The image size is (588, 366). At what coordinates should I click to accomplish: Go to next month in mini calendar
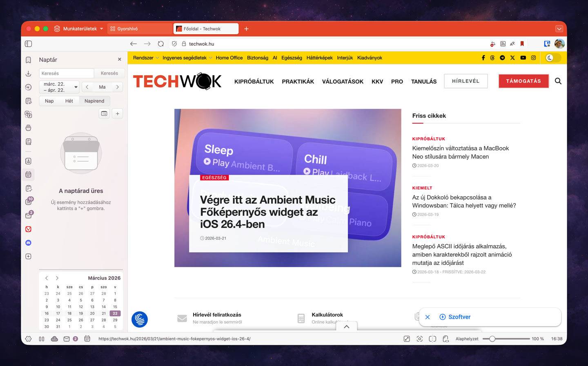pyautogui.click(x=57, y=278)
